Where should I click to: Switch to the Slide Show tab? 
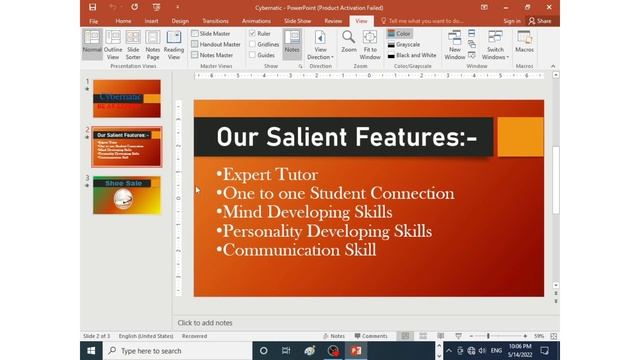coord(298,21)
